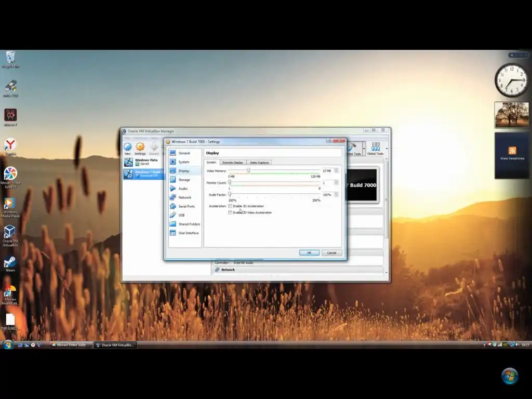532x399 pixels.
Task: Switch to the Remote Display tab
Action: 233,163
